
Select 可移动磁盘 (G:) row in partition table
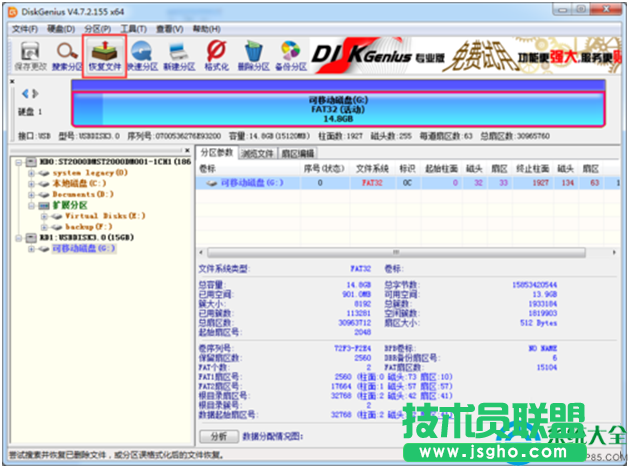pyautogui.click(x=408, y=183)
